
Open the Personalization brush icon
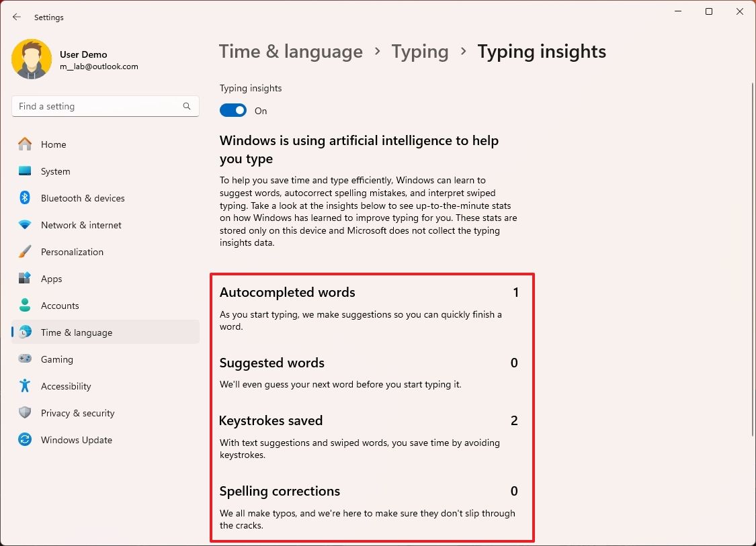(x=27, y=252)
